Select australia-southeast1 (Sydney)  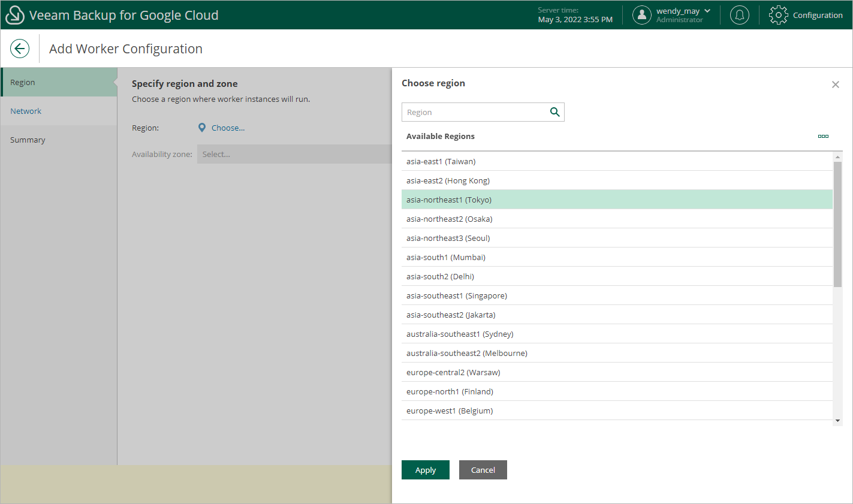click(x=617, y=334)
